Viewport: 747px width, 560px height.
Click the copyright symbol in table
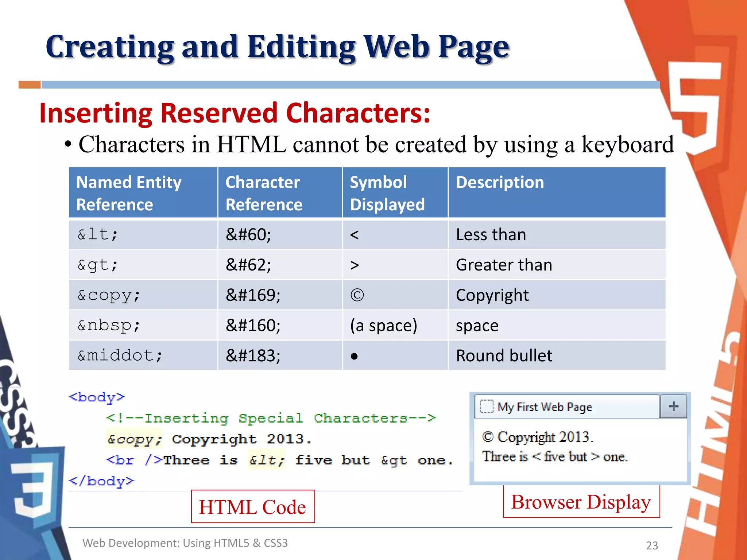click(357, 295)
